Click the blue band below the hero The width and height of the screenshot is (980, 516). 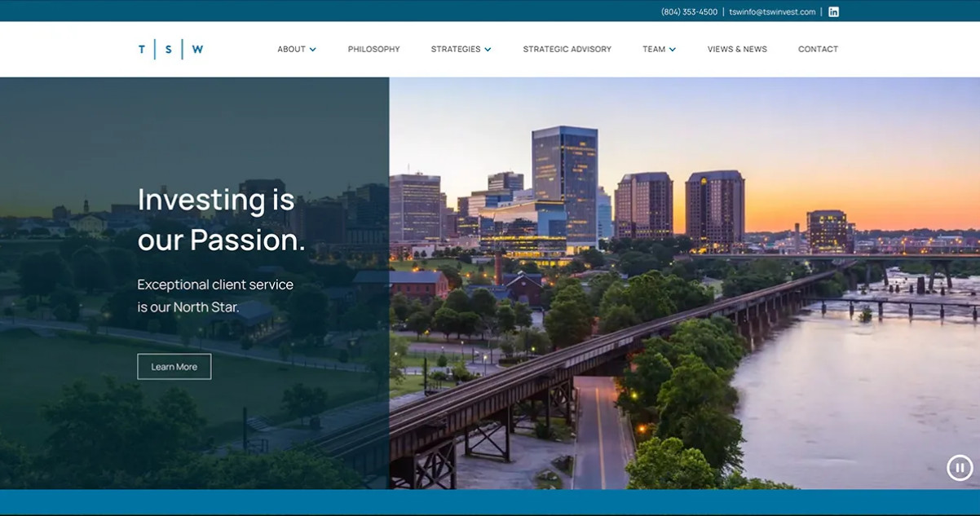tap(490, 503)
